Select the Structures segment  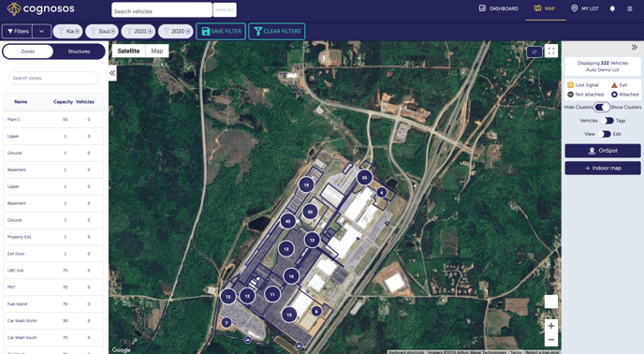(79, 52)
